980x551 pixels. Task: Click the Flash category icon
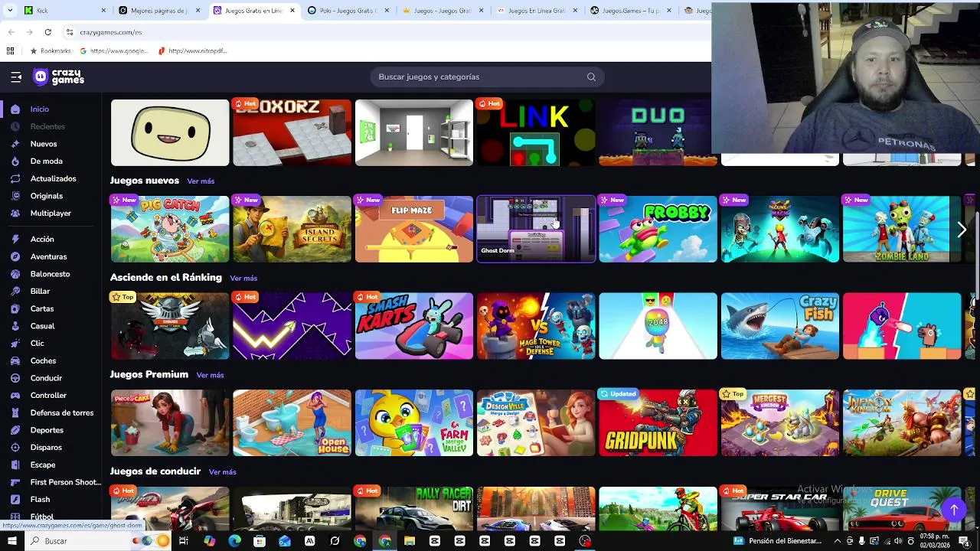(15, 500)
